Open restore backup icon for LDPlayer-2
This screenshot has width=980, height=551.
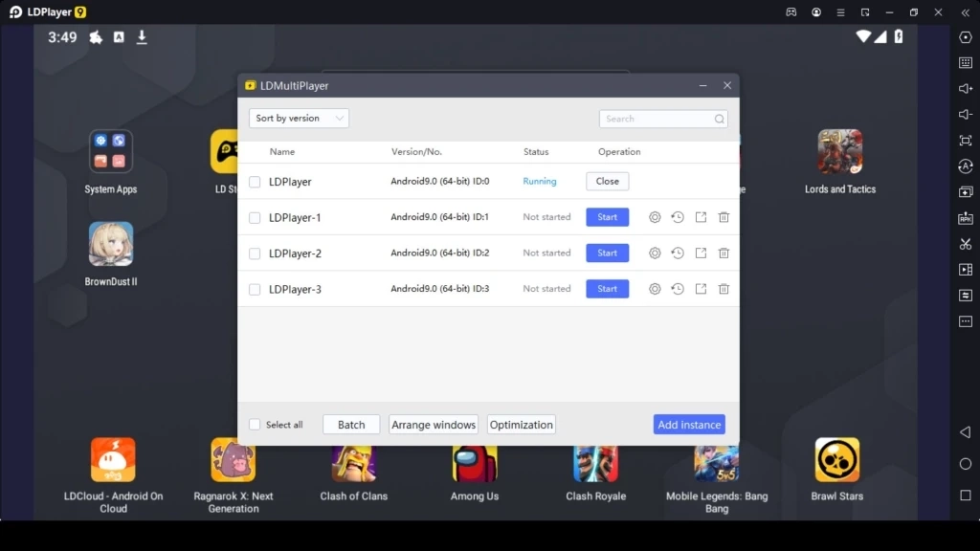677,253
